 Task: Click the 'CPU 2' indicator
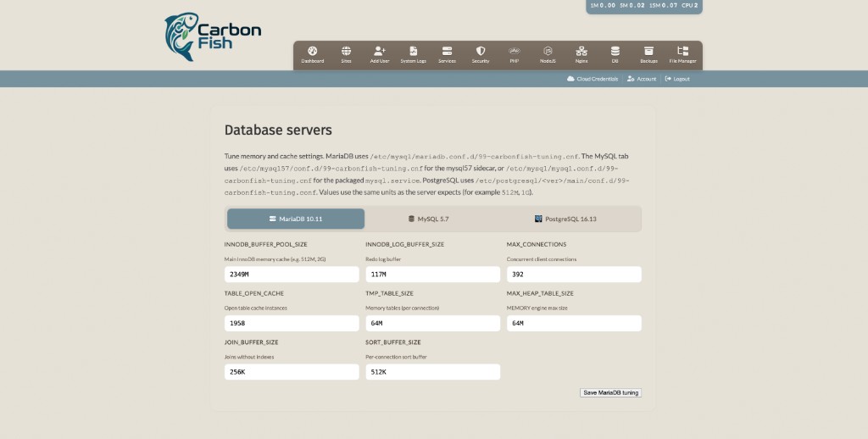pyautogui.click(x=690, y=5)
